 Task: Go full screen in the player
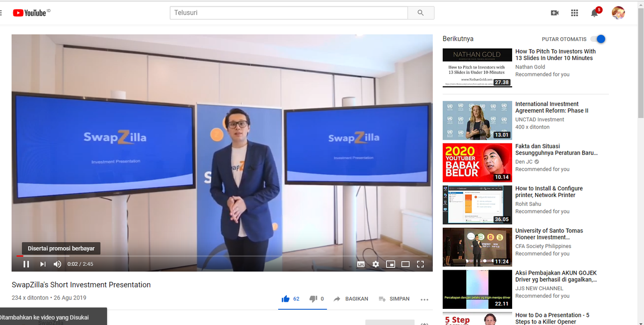click(421, 264)
